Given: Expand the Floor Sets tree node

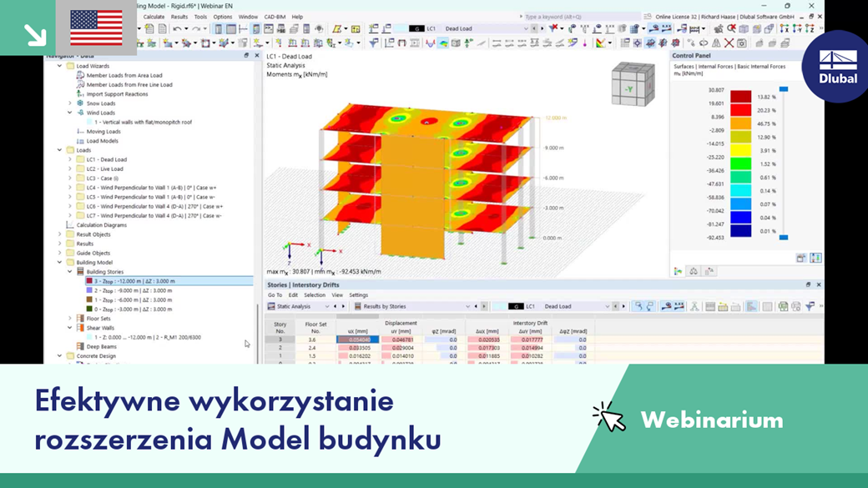Looking at the screenshot, I should (70, 319).
